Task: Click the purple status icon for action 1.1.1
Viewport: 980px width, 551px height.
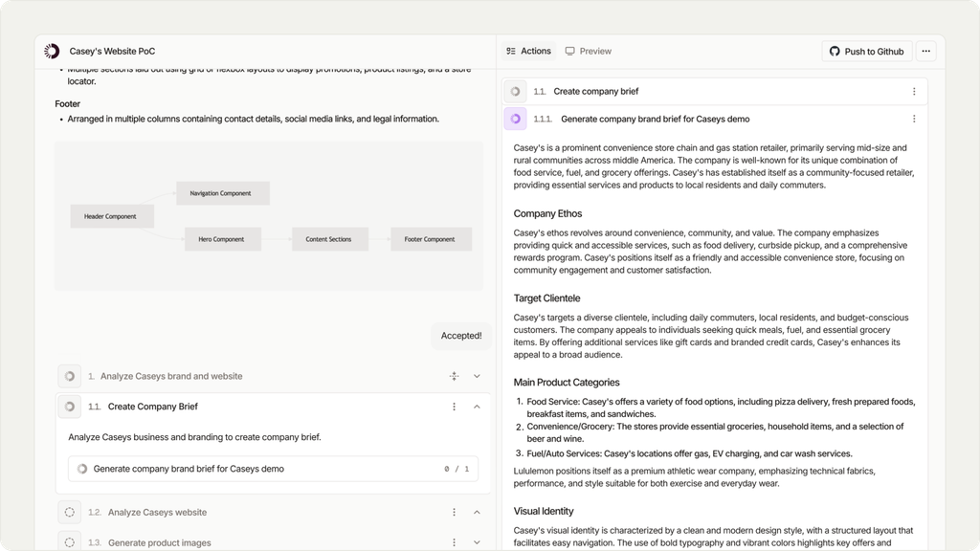Action: (x=516, y=119)
